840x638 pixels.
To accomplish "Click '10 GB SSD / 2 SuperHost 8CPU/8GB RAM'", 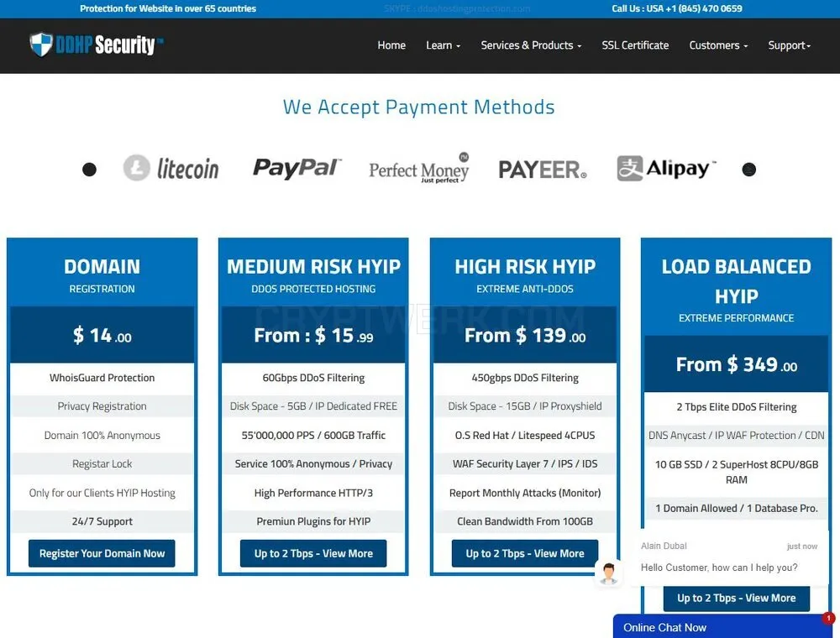I will (737, 472).
